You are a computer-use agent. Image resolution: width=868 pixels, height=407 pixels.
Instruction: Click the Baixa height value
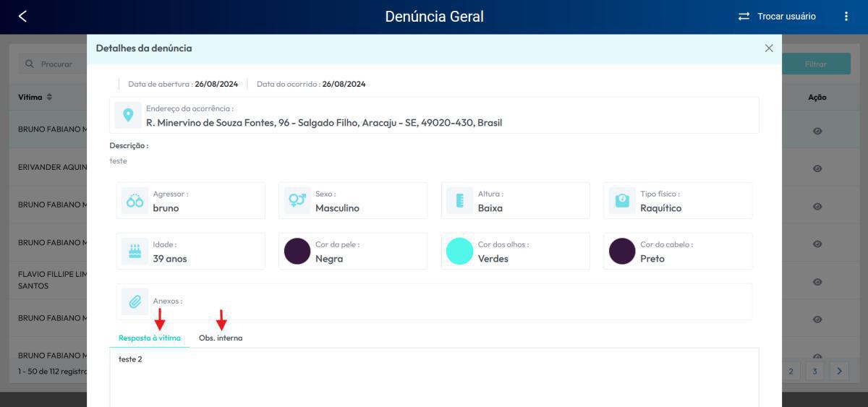point(490,208)
